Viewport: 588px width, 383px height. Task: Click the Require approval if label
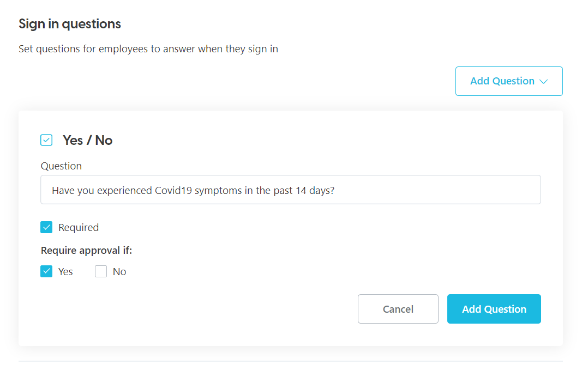pyautogui.click(x=86, y=250)
